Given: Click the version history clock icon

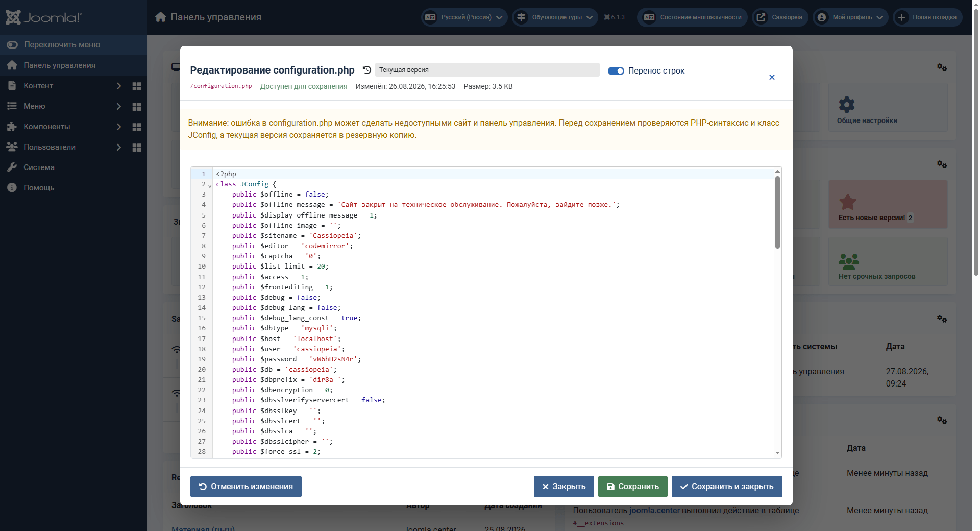Looking at the screenshot, I should point(367,70).
